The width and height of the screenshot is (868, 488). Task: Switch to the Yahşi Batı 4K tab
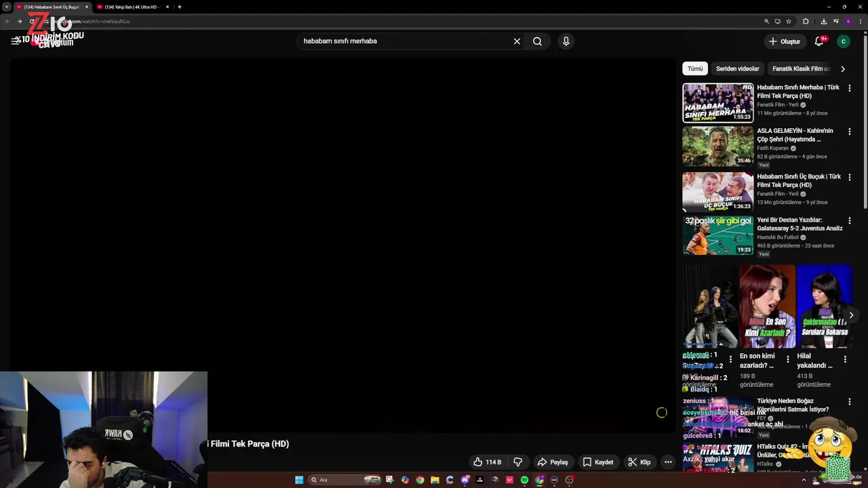coord(132,7)
